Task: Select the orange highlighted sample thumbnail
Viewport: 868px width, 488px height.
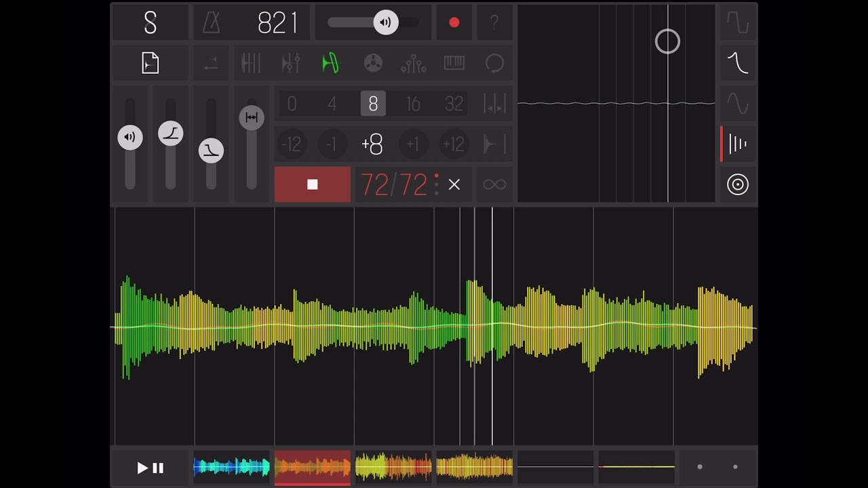Action: pyautogui.click(x=313, y=468)
